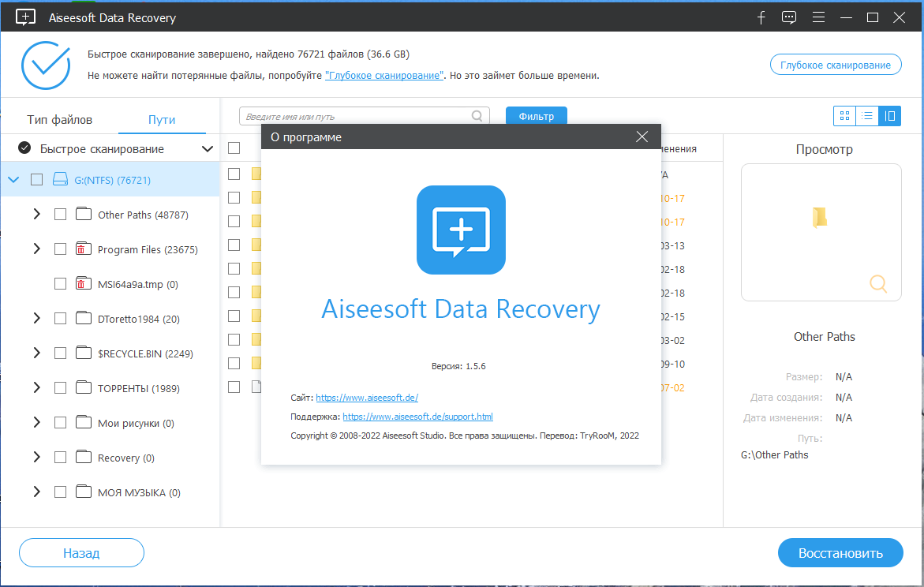Click the Other Paths folder icon
924x587 pixels.
pos(84,214)
